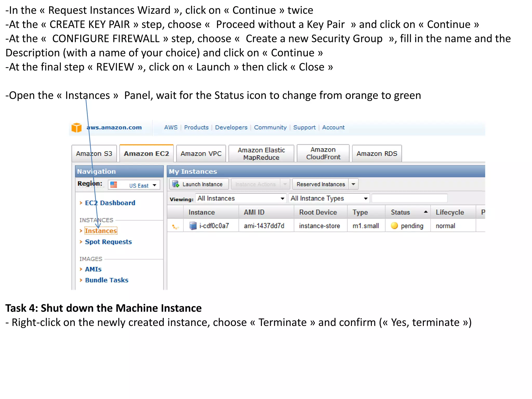Expand the Instance Actions dropdown arrow
Viewport: 532px width, 399px height.
click(285, 184)
